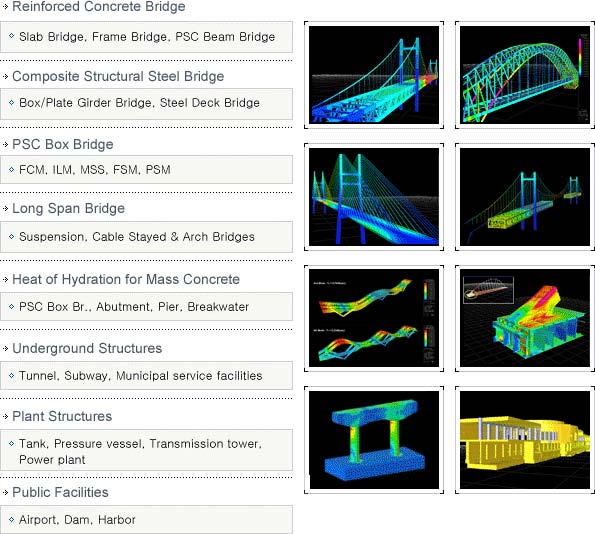Select Tunnel, Subway, Municipal service facilities item

click(146, 376)
